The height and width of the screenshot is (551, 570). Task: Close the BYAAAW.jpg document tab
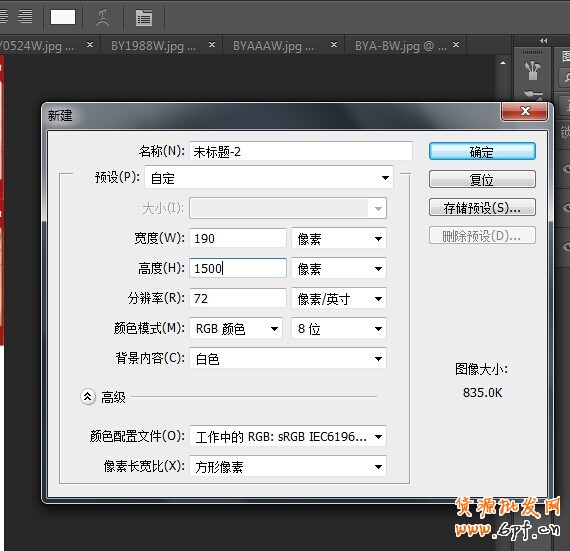(x=334, y=45)
